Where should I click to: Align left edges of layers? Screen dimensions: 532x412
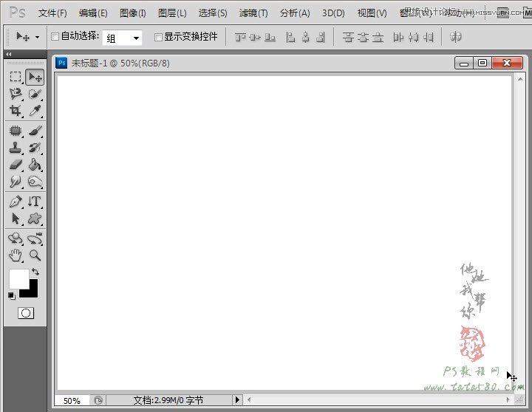[290, 37]
